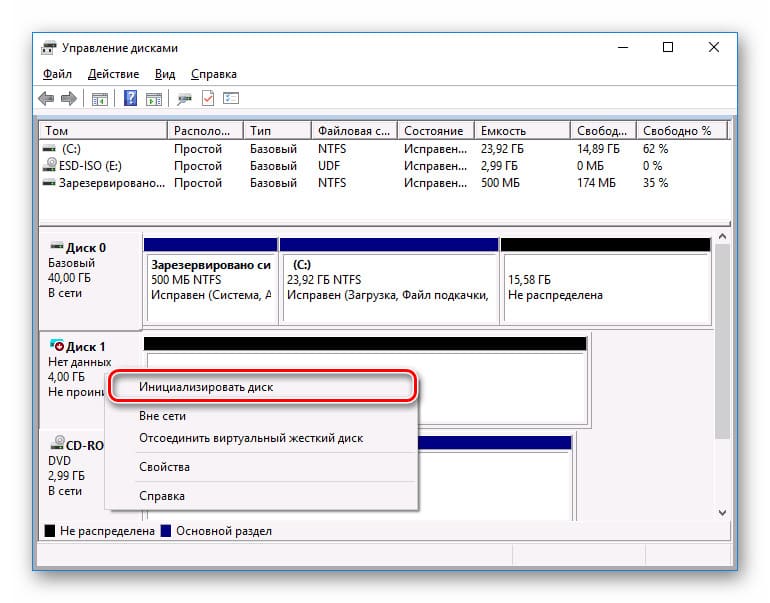Open the Справка menu in menu bar
The image size is (770, 603).
(x=214, y=74)
